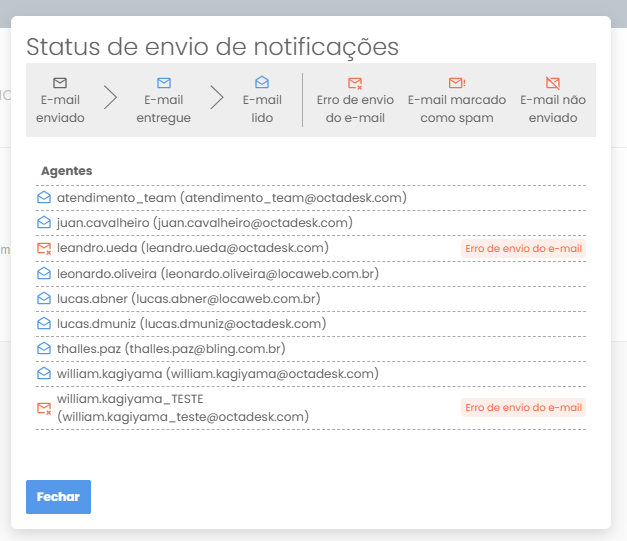627x541 pixels.
Task: Click the E-mail não enviado legend icon
Action: [553, 83]
